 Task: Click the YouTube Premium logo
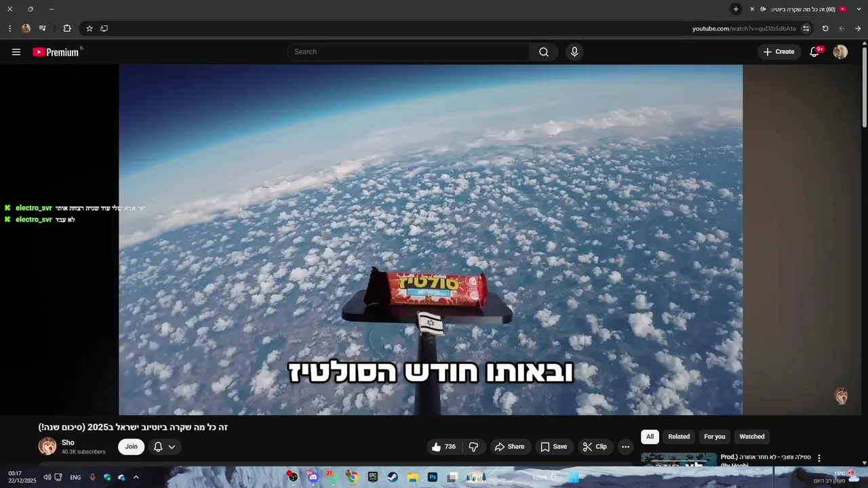[56, 52]
